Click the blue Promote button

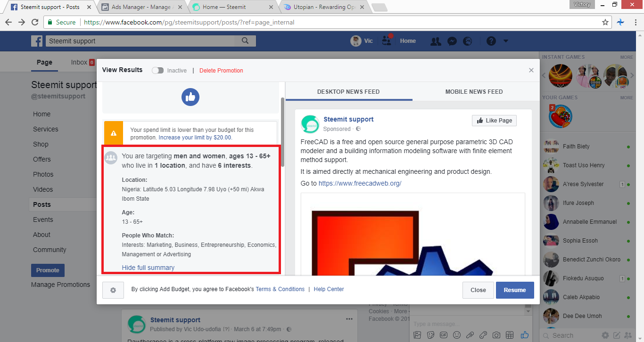pos(48,270)
